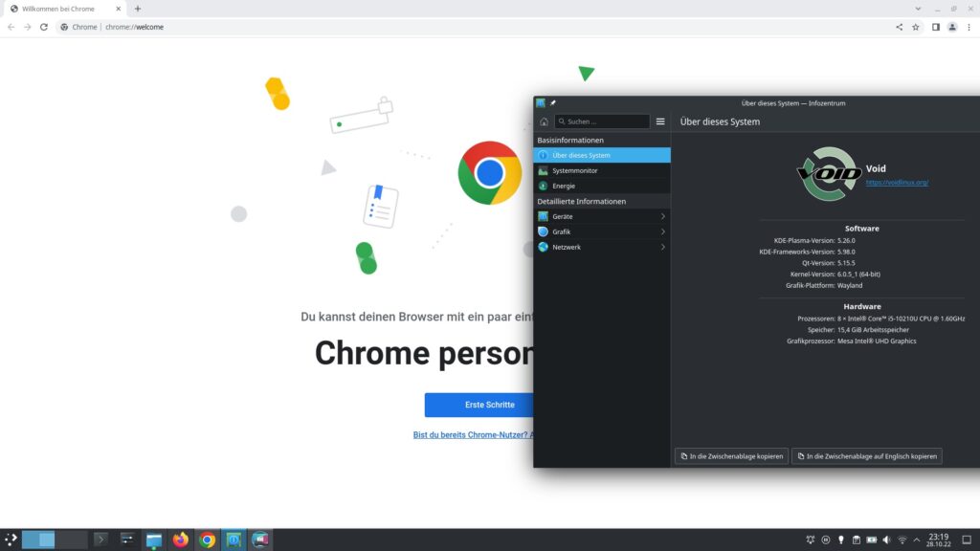Switch to the first virtual desktop in pager

pyautogui.click(x=38, y=540)
